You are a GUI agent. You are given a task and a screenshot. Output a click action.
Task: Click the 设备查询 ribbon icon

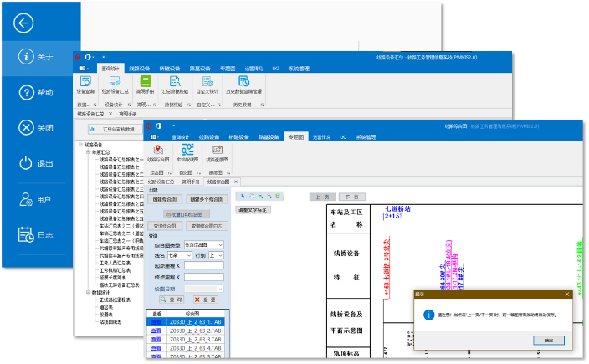pos(85,82)
